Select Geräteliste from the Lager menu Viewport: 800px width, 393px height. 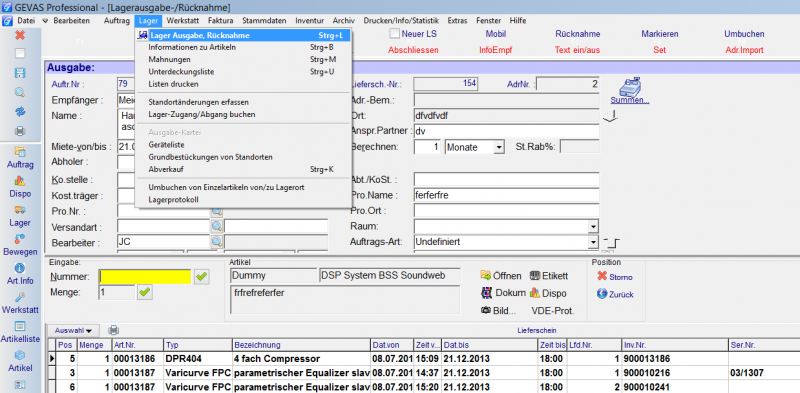tap(166, 145)
